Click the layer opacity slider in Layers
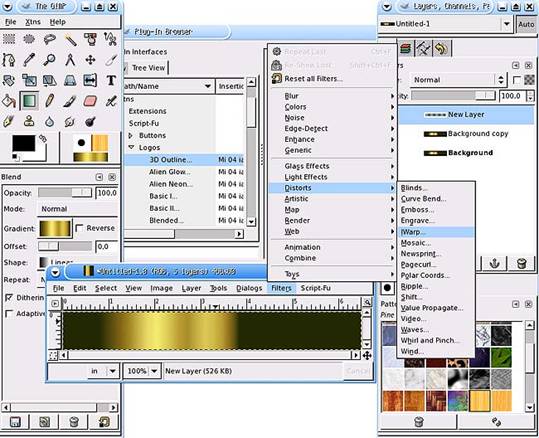The width and height of the screenshot is (539, 438). pos(453,96)
